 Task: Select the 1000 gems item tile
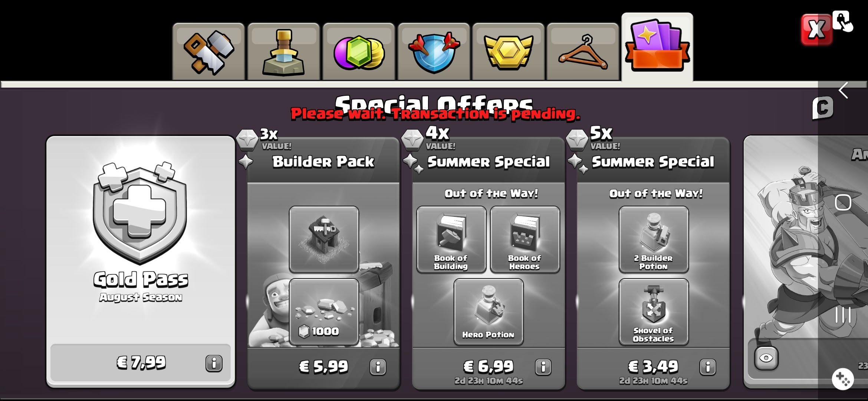pos(324,312)
